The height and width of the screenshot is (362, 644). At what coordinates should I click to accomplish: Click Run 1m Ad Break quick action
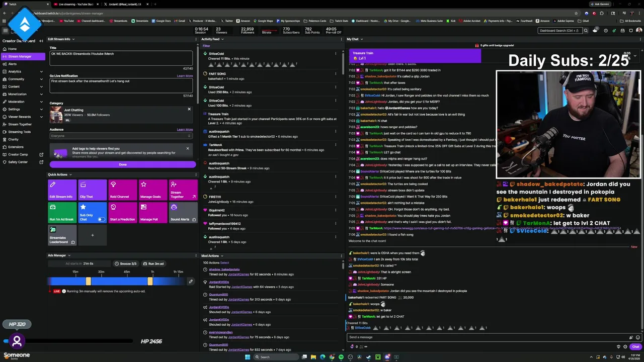(61, 212)
